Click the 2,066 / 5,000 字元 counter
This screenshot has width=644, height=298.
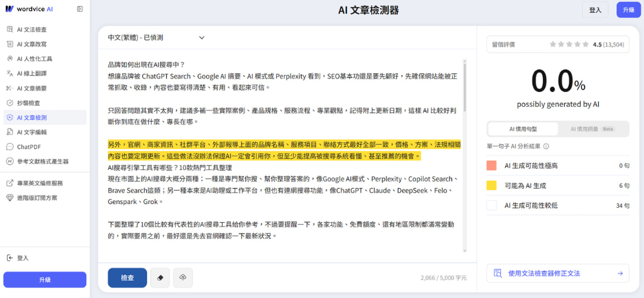point(444,278)
